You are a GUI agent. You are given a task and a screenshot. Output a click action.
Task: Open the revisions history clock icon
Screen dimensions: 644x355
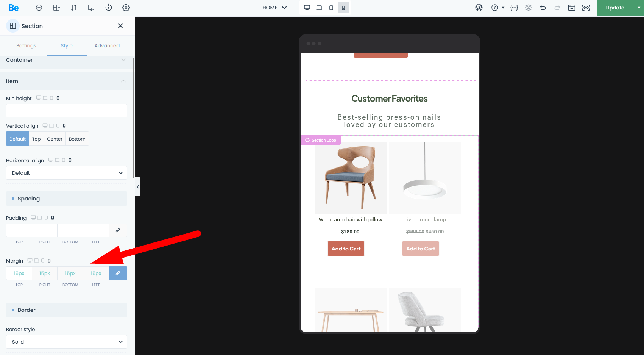coord(109,8)
